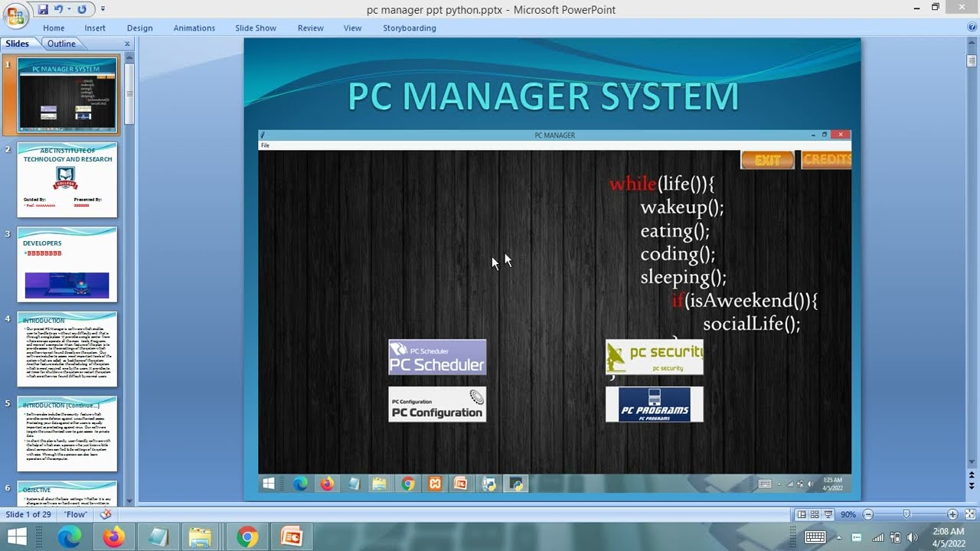This screenshot has width=980, height=551.
Task: Click the PC Scheduler tile on slide
Action: tap(437, 357)
